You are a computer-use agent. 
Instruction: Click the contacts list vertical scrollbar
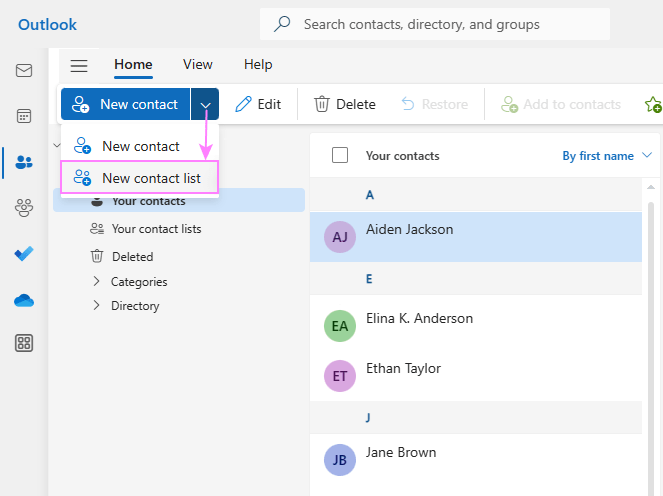click(651, 347)
